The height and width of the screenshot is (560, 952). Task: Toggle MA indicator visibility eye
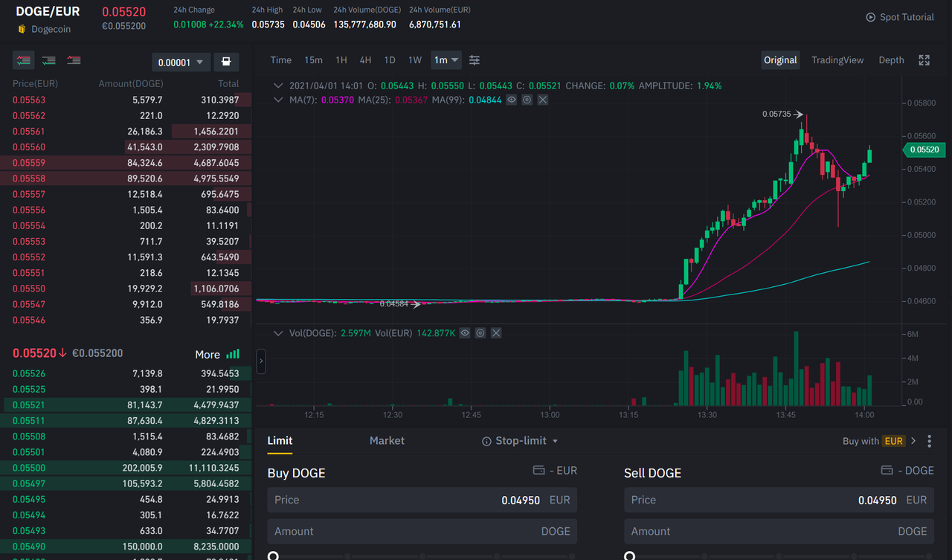(x=512, y=100)
